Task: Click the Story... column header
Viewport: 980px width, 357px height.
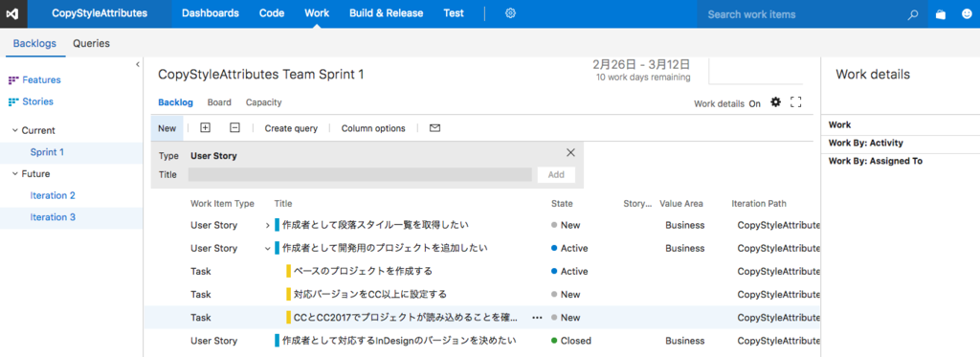Action: [638, 203]
